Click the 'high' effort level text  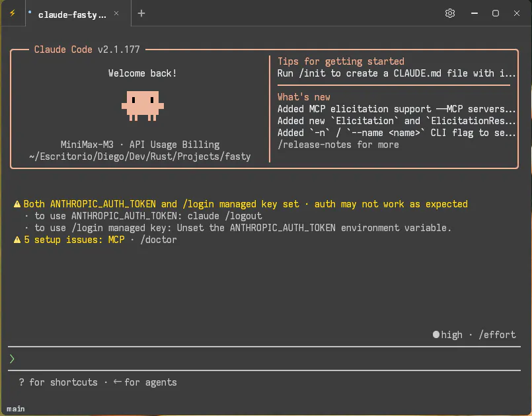coord(451,335)
